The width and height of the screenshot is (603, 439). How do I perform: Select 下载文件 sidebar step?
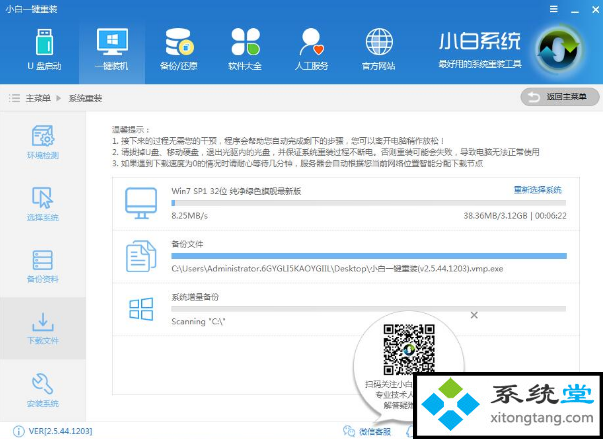pos(43,328)
